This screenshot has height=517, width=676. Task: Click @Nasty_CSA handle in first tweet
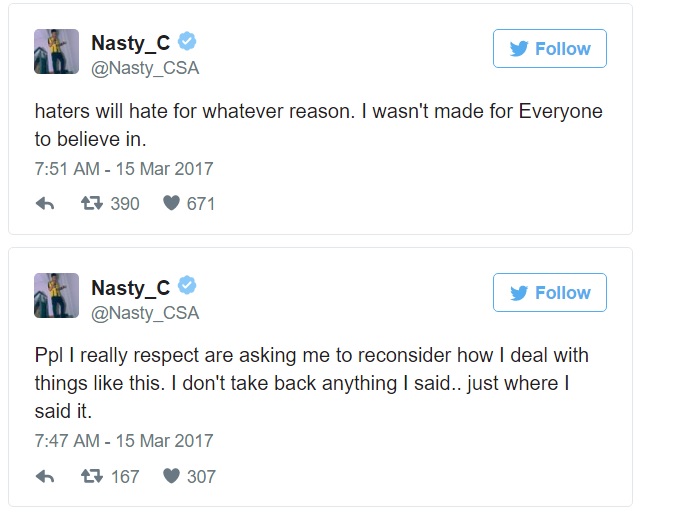coord(145,68)
